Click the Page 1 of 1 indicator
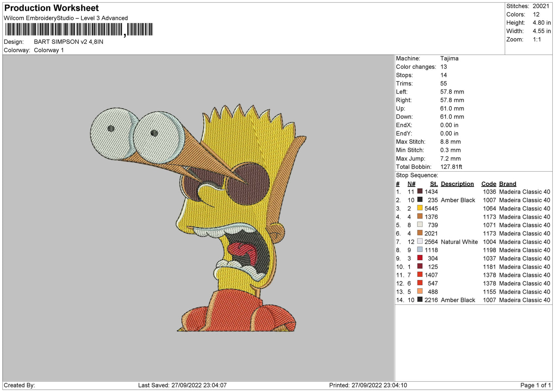 point(535,385)
